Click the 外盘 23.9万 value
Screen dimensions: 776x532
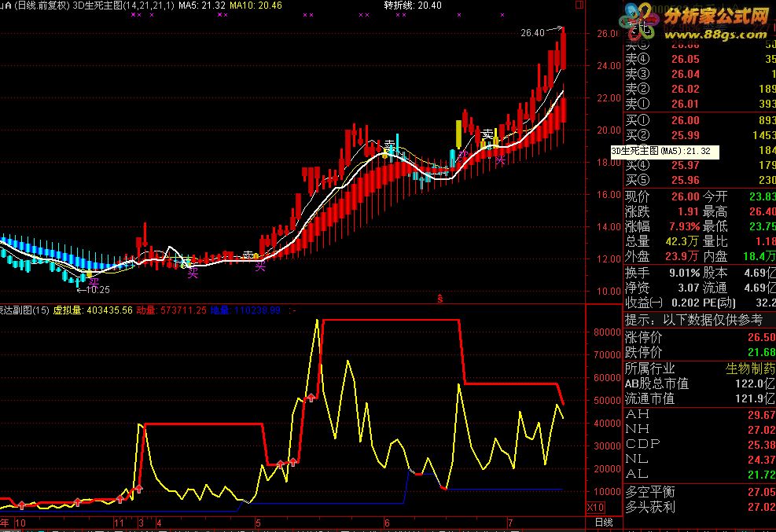pos(682,256)
